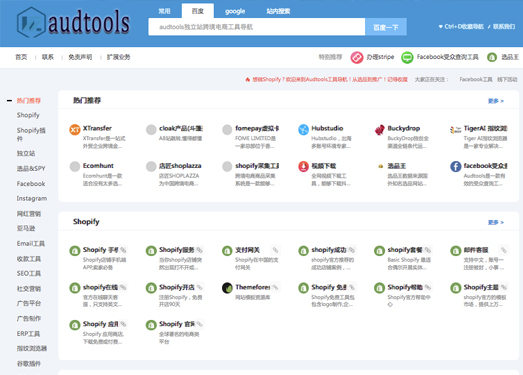Click the Ctrl+D bookmark link

click(x=461, y=26)
